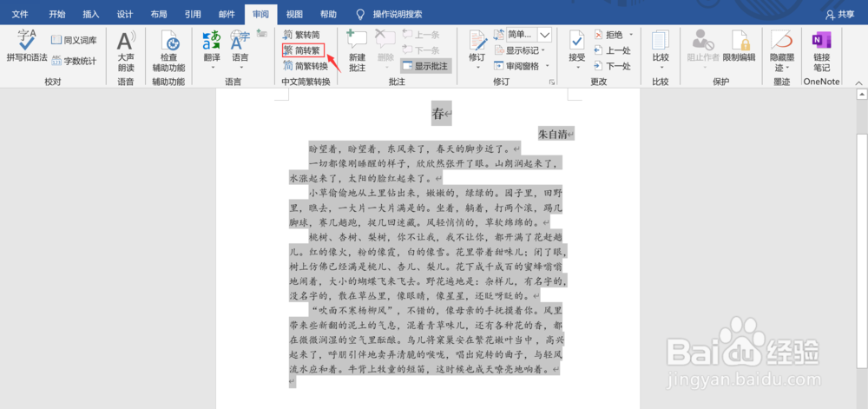Expand the 翻译 dropdown arrow

click(x=212, y=69)
